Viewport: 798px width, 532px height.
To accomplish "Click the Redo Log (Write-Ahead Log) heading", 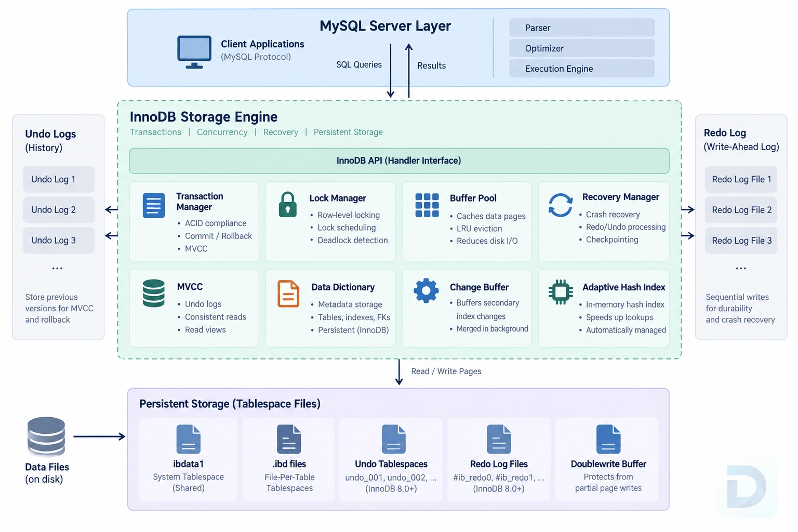I will click(741, 140).
